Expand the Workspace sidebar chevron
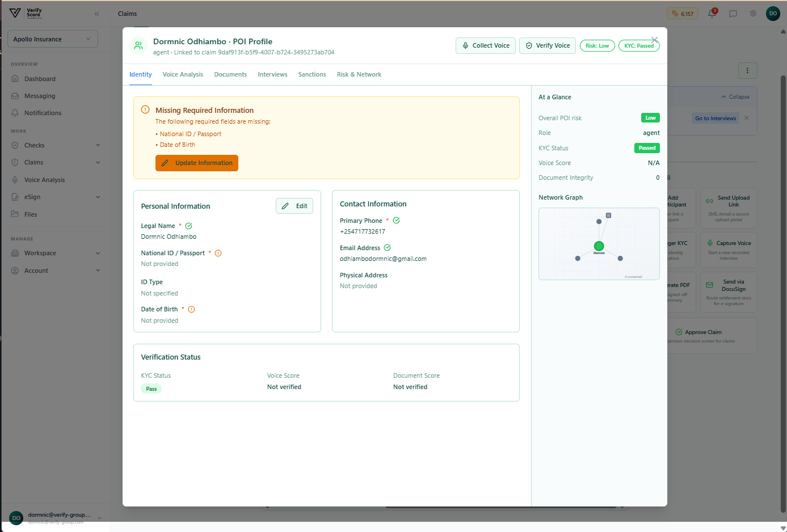 (x=98, y=253)
